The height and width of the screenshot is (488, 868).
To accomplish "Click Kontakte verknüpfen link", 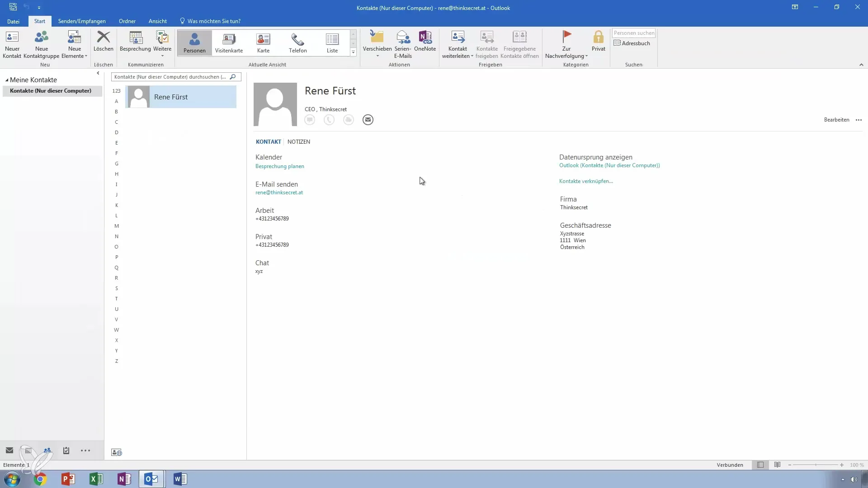I will (x=586, y=181).
